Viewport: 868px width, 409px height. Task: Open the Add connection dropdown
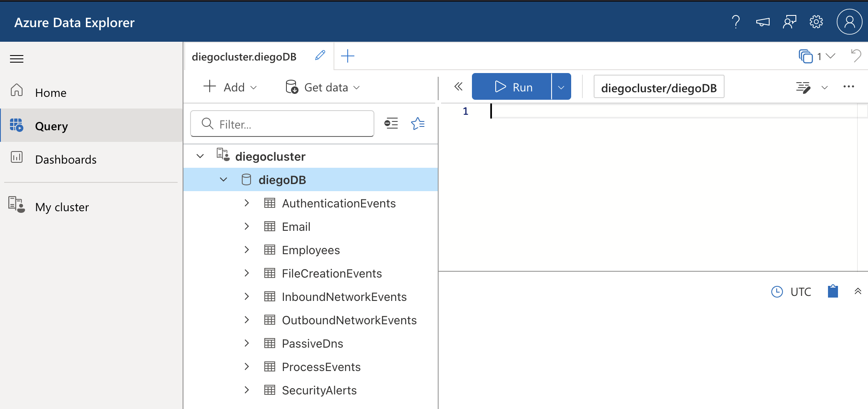230,87
